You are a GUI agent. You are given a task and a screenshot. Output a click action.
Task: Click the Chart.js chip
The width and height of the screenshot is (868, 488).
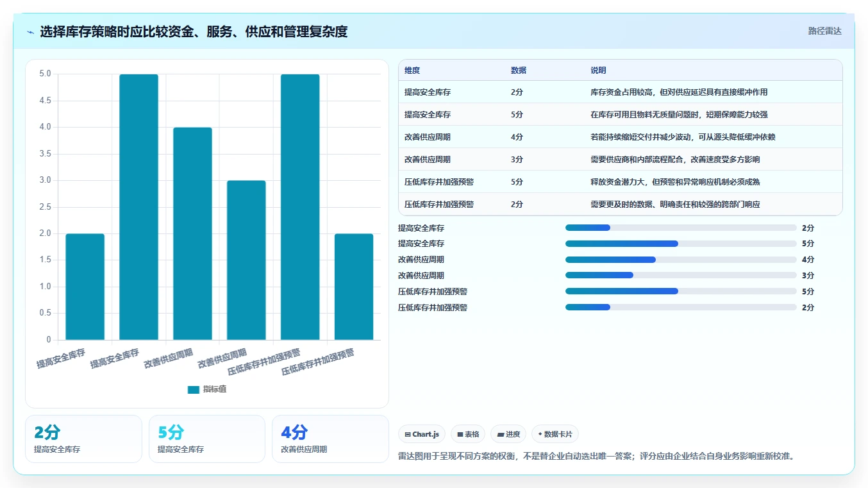[422, 434]
